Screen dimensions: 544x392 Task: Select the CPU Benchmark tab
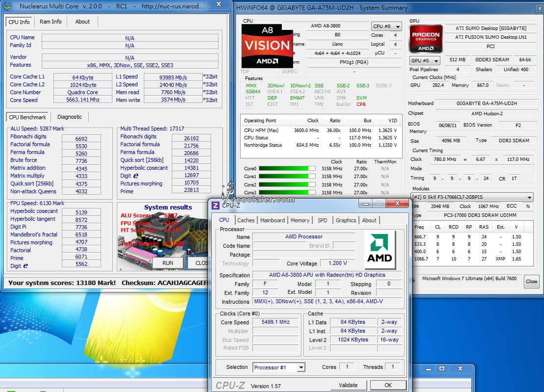point(28,117)
